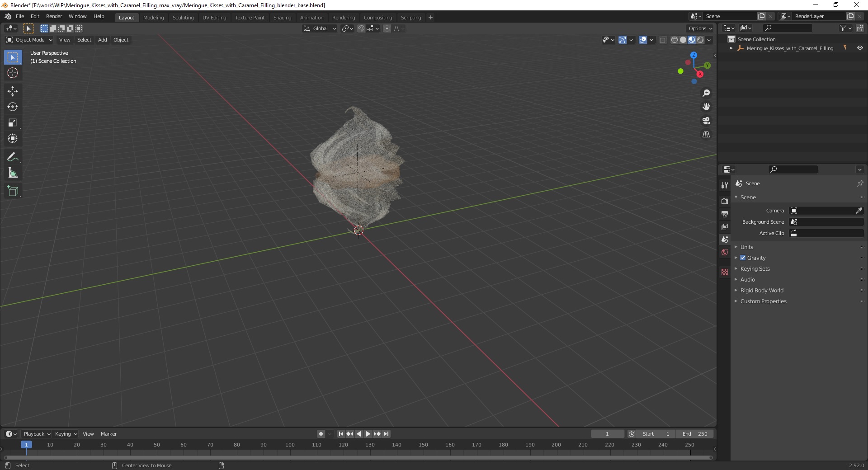Open the Texture properties tab
This screenshot has width=868, height=470.
[725, 272]
